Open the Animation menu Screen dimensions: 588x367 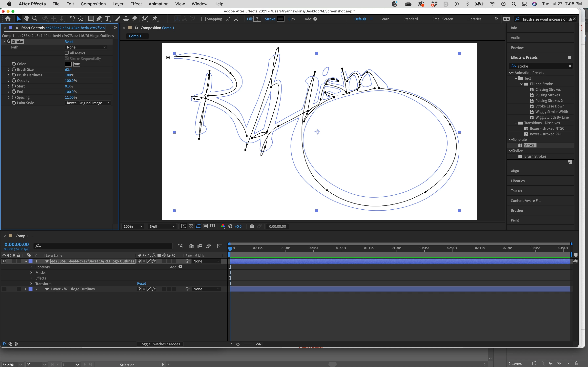(158, 4)
